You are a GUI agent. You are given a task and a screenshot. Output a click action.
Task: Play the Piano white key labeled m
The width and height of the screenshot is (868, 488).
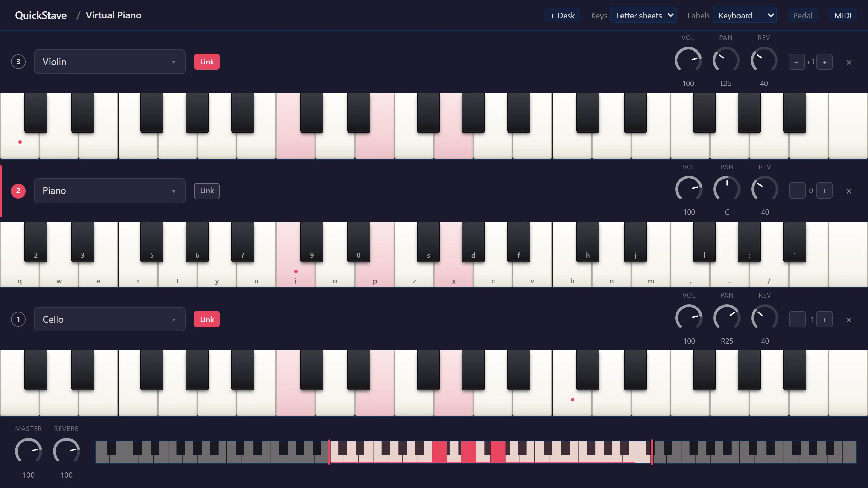(651, 274)
